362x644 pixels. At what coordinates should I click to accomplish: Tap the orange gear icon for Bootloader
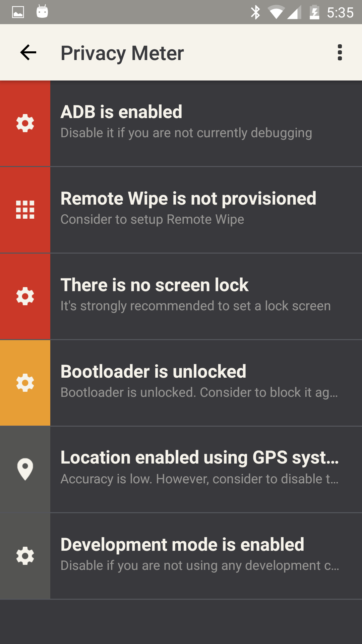click(25, 383)
